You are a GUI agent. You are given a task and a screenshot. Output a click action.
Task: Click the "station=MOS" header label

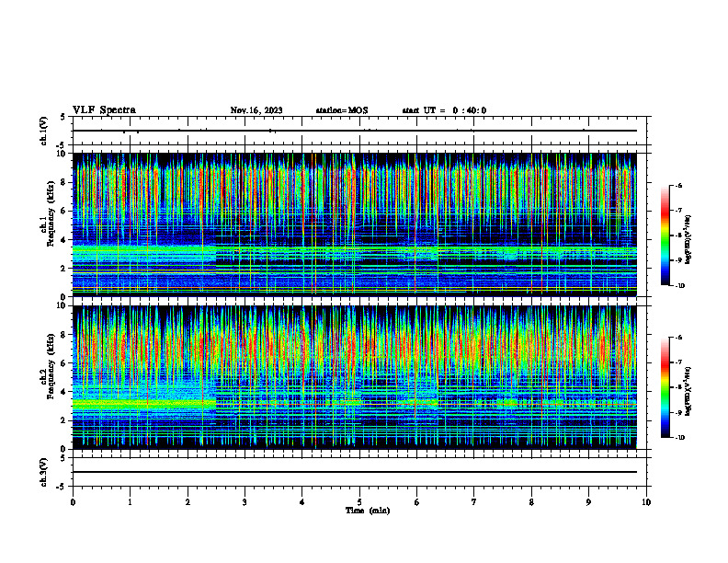point(342,110)
